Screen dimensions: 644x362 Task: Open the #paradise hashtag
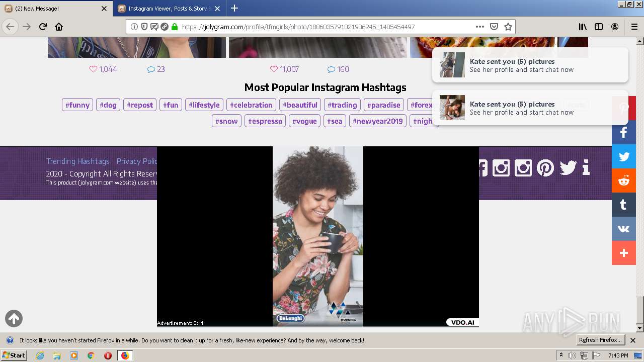click(x=384, y=105)
